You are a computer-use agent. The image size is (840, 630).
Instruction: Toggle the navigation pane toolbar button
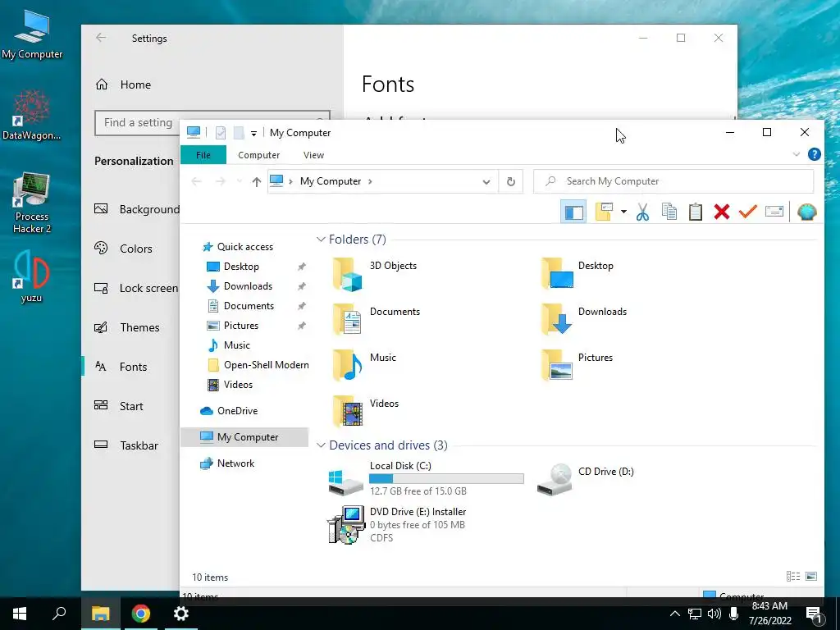tap(573, 212)
